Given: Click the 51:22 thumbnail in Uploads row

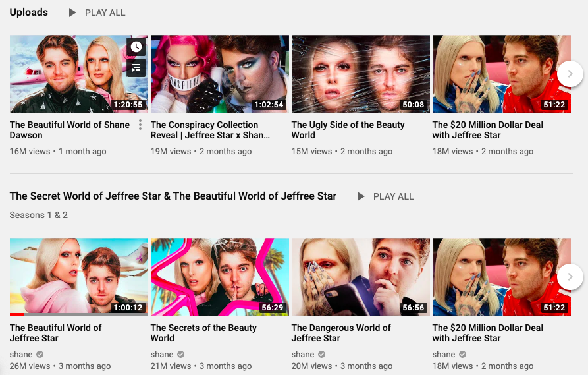Looking at the screenshot, I should [501, 74].
